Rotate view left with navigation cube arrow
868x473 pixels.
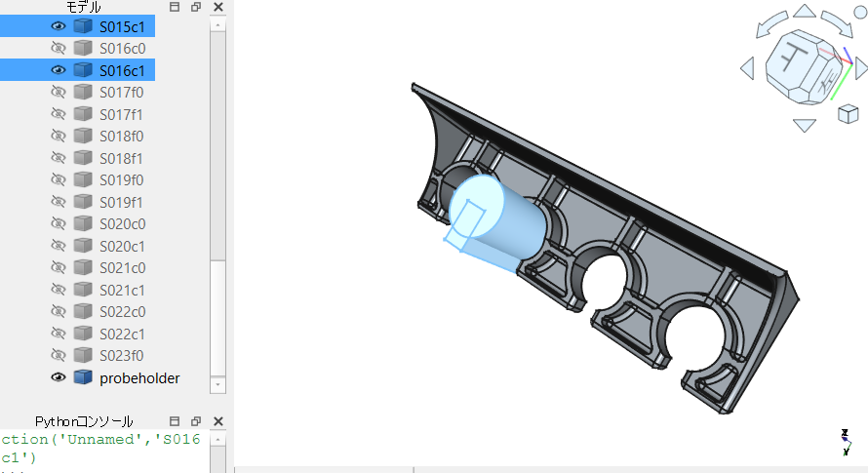(747, 68)
